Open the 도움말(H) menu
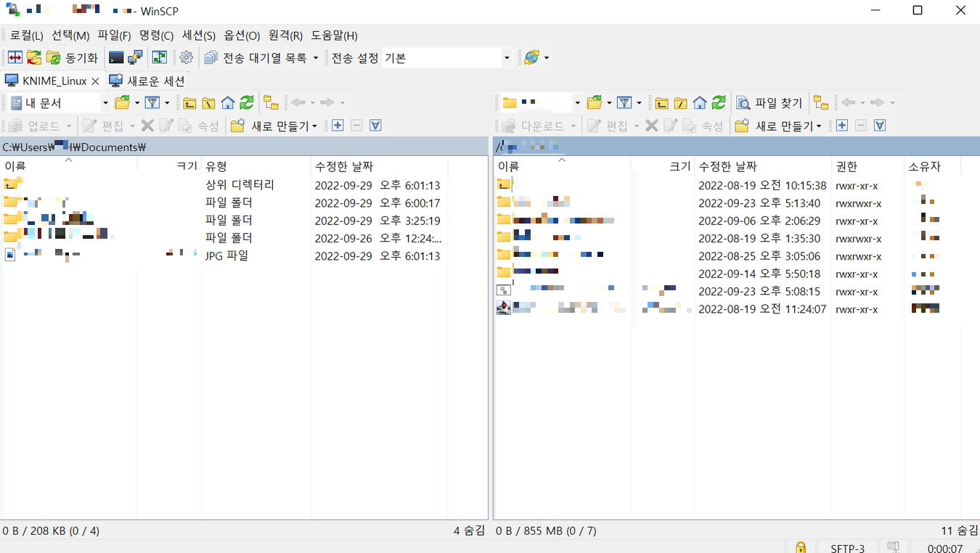The width and height of the screenshot is (980, 553). pos(334,36)
